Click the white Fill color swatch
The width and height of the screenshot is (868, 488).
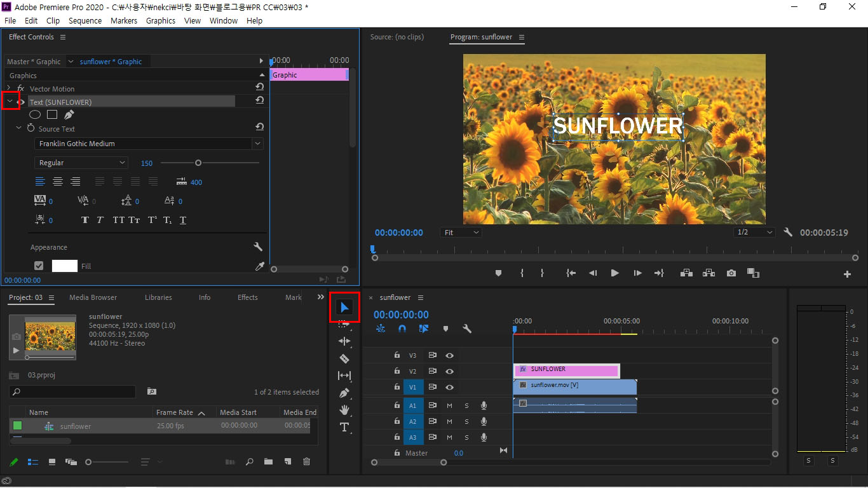pyautogui.click(x=64, y=266)
